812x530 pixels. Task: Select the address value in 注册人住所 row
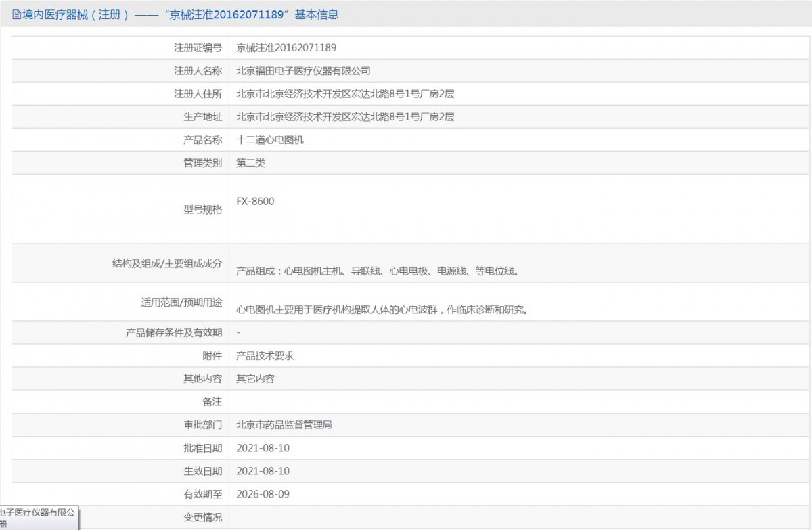pos(345,94)
